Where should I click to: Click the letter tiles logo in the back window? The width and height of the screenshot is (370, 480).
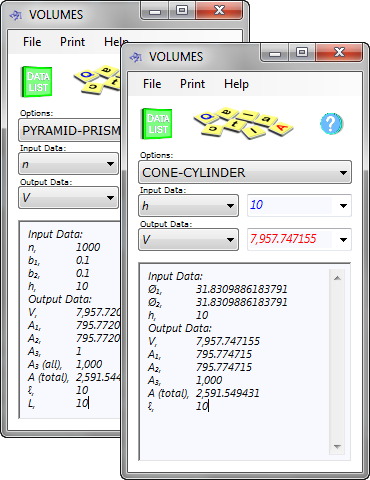coord(97,79)
